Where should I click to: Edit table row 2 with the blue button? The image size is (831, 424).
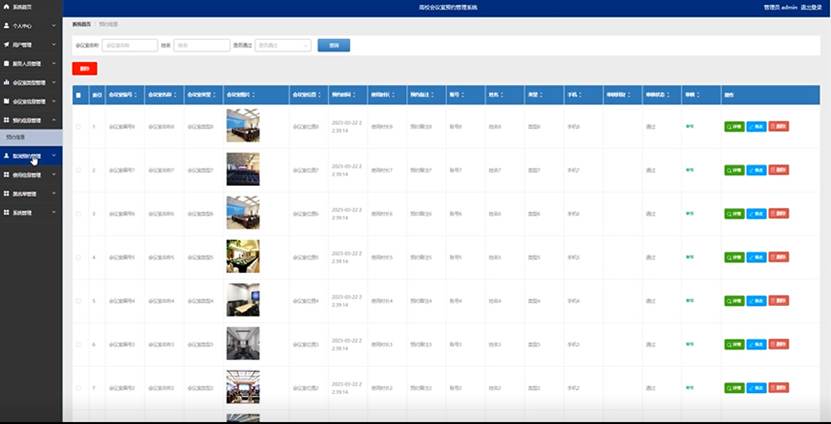[x=756, y=170]
